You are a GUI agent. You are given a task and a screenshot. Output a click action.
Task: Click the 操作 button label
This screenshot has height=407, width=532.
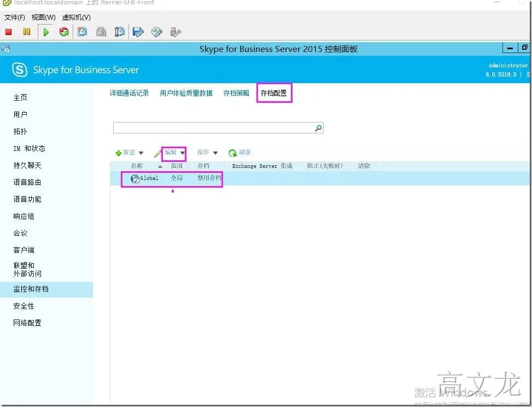203,153
